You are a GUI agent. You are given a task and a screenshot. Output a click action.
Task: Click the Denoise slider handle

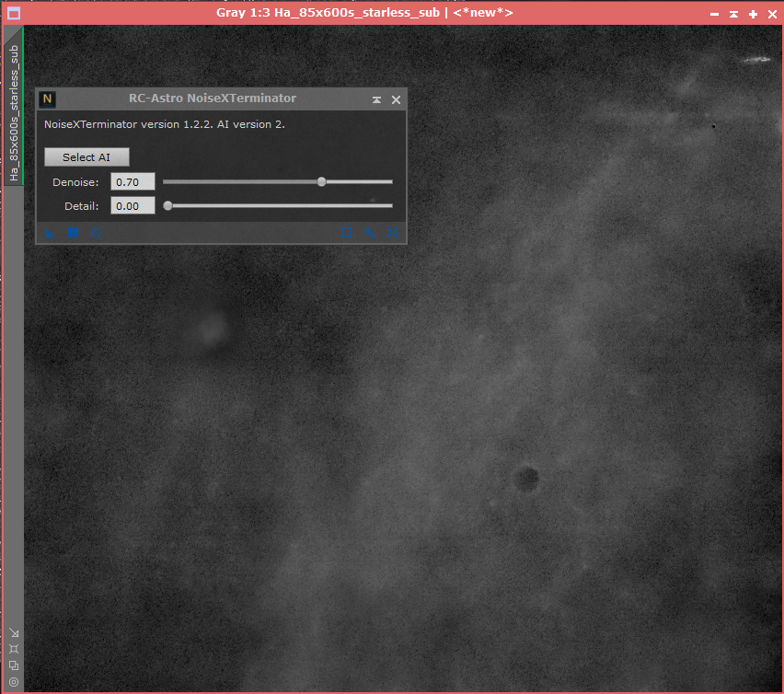click(x=321, y=181)
